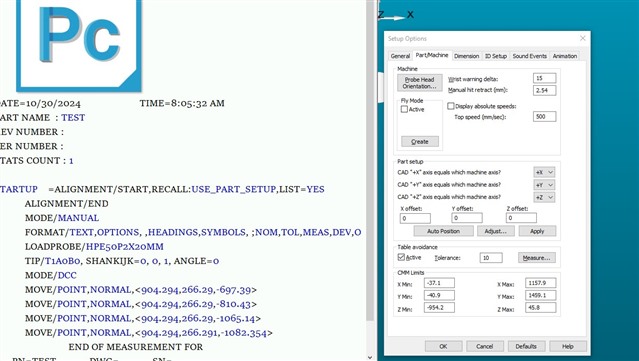Click the TIME=8:05:32 AM text
This screenshot has width=639, height=361.
pos(182,103)
